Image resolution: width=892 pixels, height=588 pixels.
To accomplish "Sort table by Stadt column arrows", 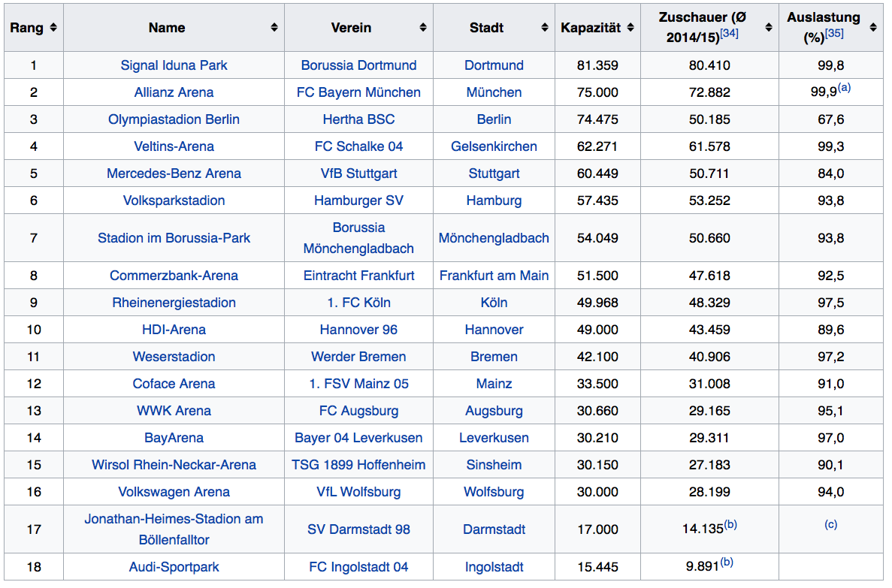I will (544, 27).
